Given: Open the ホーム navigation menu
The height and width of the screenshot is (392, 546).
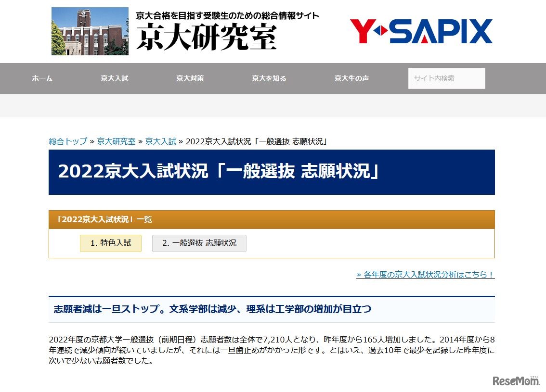Looking at the screenshot, I should point(41,78).
